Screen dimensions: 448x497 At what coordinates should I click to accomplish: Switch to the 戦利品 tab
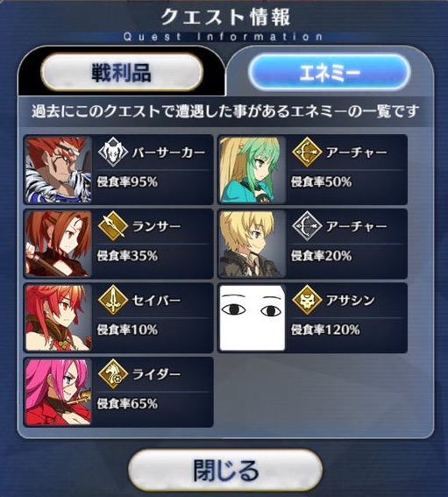[x=122, y=73]
